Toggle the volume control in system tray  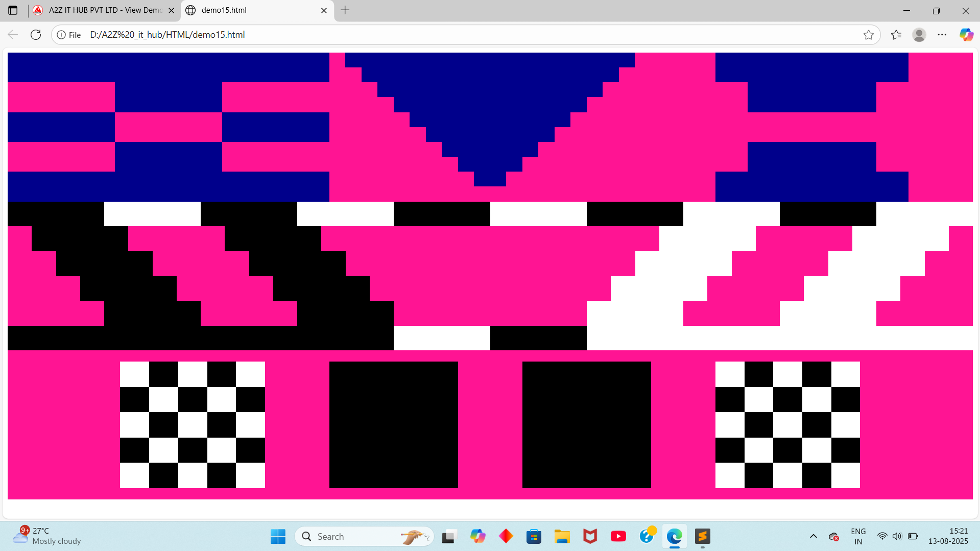click(897, 536)
